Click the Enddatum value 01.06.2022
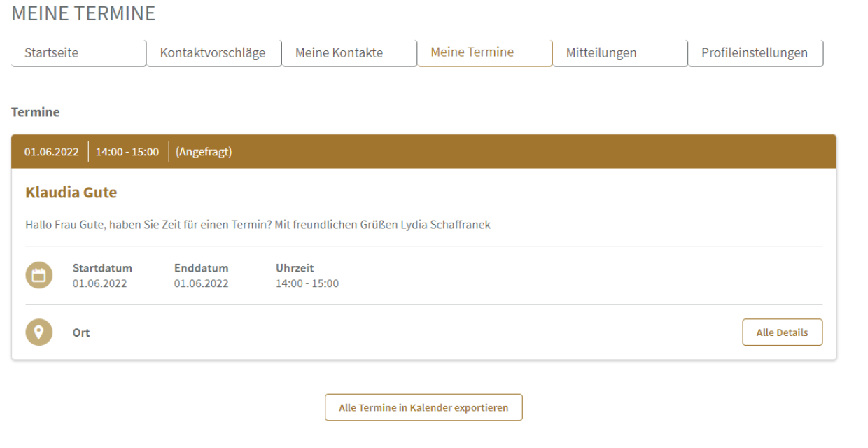This screenshot has height=448, width=868. click(x=202, y=284)
